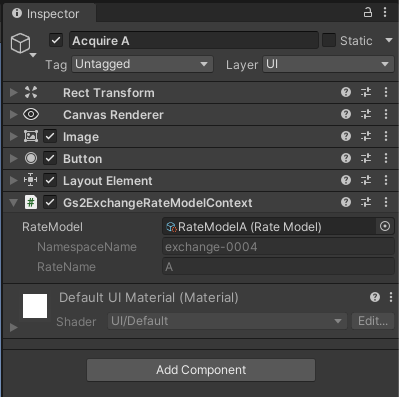399x397 pixels.
Task: Disable the Image component checkbox
Action: [50, 136]
